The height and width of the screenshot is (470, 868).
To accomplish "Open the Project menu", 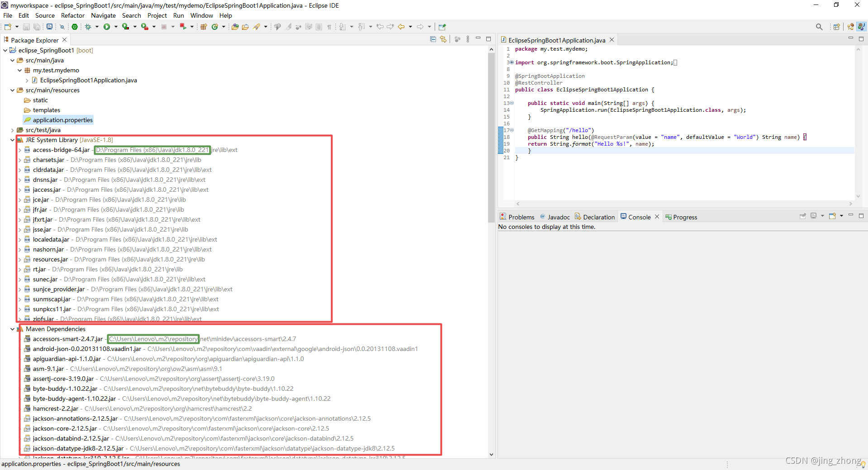I will pos(157,15).
